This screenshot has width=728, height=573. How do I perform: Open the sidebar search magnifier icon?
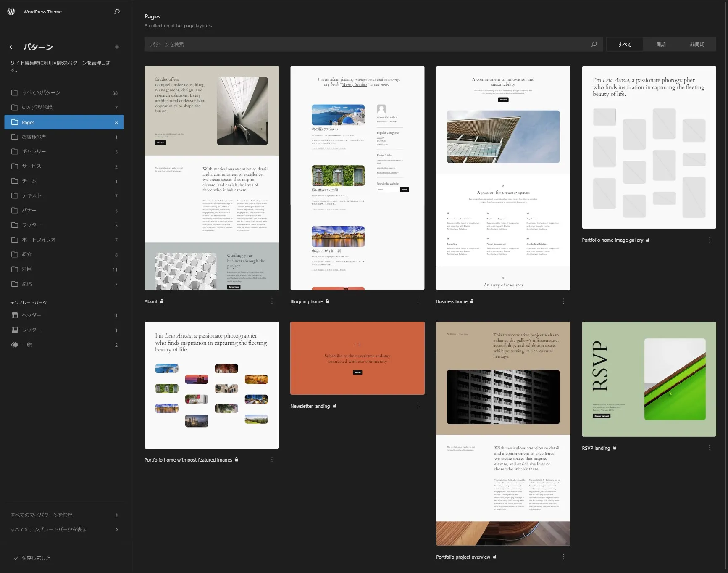tap(117, 12)
